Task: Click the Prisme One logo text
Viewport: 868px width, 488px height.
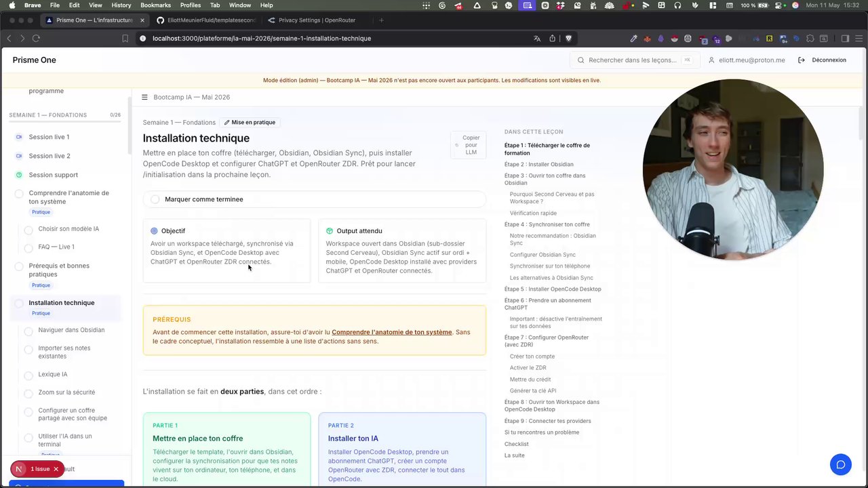Action: coord(35,60)
